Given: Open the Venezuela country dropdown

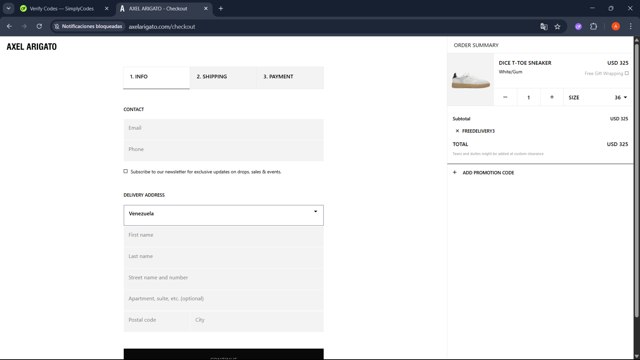Looking at the screenshot, I should [x=224, y=215].
